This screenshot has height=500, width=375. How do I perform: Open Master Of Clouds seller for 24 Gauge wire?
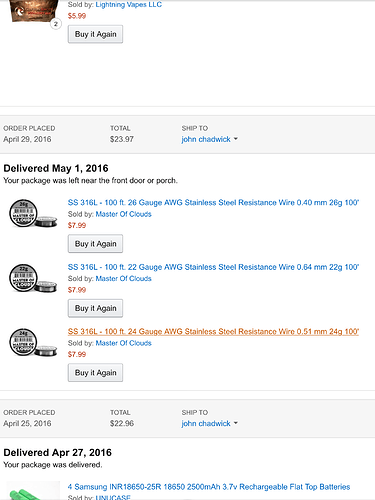(x=123, y=343)
